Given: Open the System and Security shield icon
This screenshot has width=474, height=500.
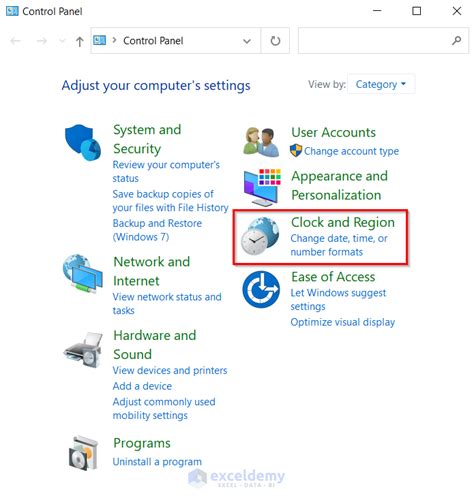Looking at the screenshot, I should [83, 142].
